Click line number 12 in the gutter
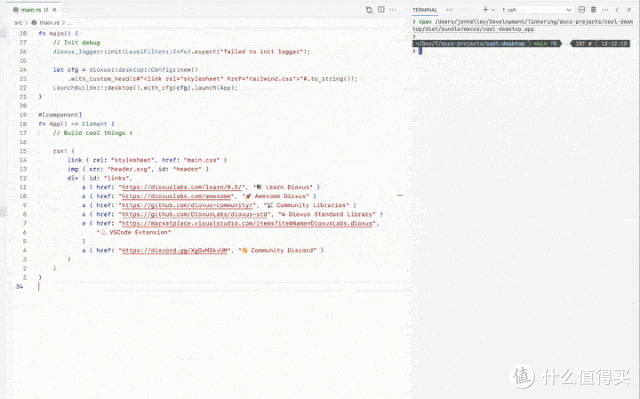This screenshot has height=399, width=640. click(x=23, y=178)
